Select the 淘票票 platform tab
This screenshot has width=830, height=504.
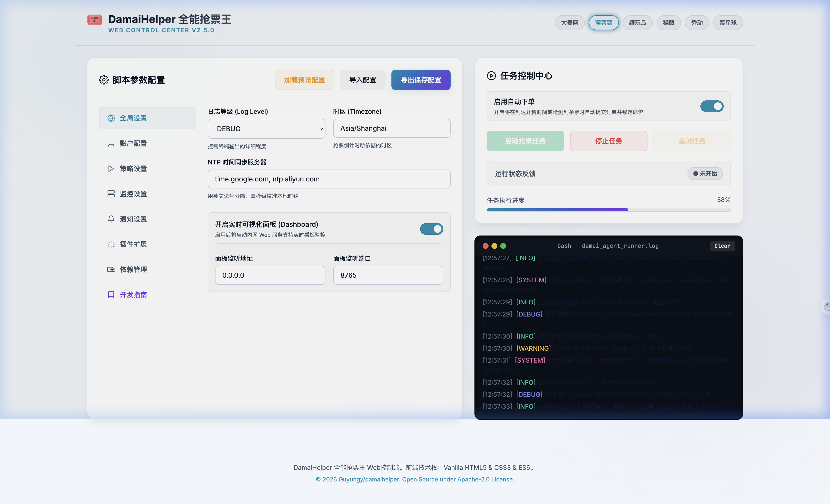click(x=604, y=23)
